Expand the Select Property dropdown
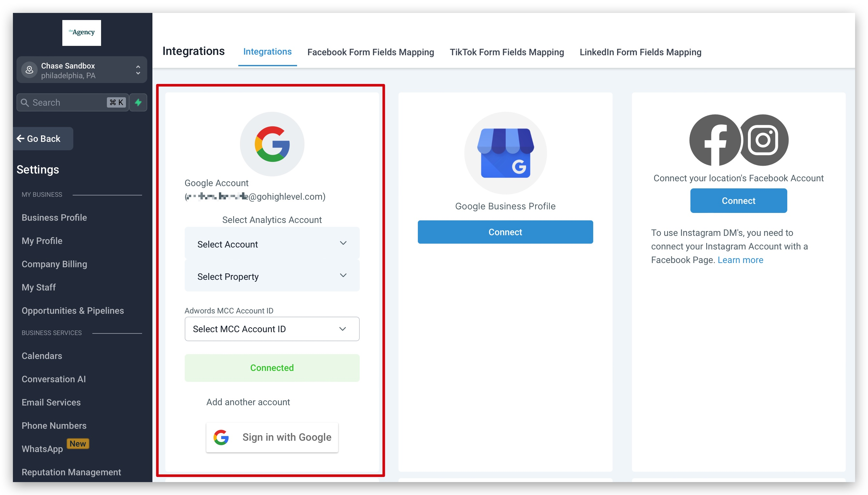Screen dimensions: 868x495 click(272, 276)
